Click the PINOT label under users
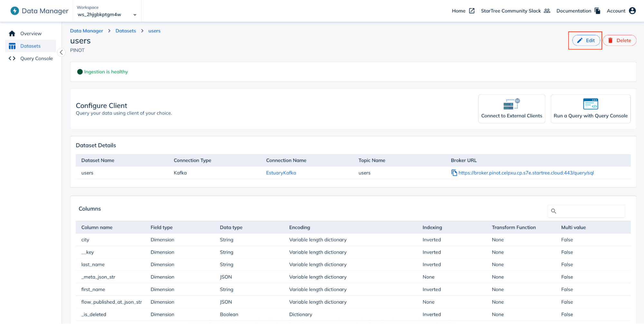The width and height of the screenshot is (644, 324). click(x=77, y=50)
